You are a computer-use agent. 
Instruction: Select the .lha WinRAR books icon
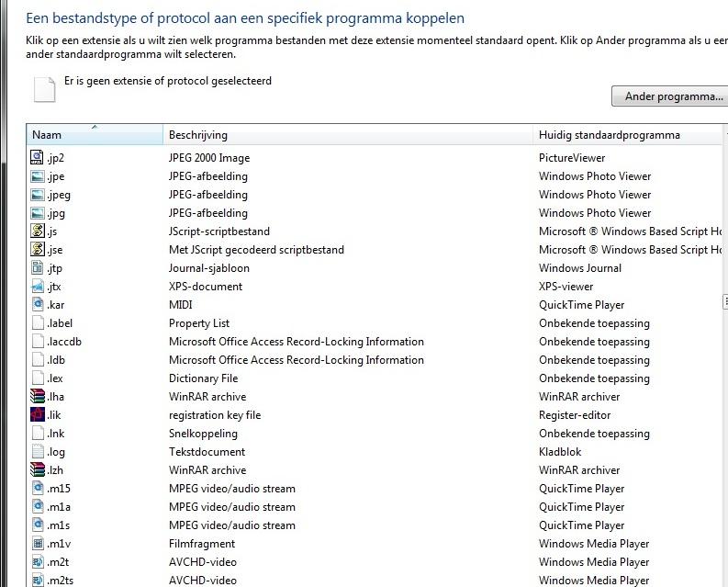tap(37, 397)
